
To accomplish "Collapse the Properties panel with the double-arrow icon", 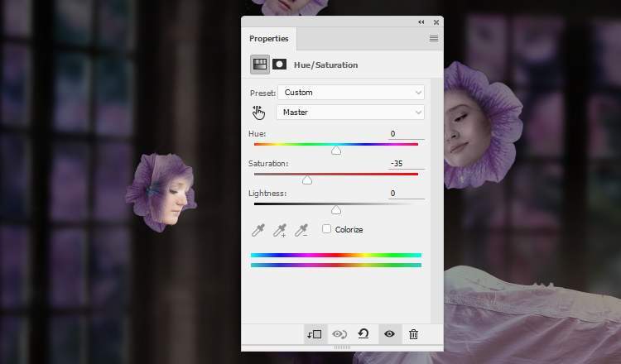I will pos(421,22).
